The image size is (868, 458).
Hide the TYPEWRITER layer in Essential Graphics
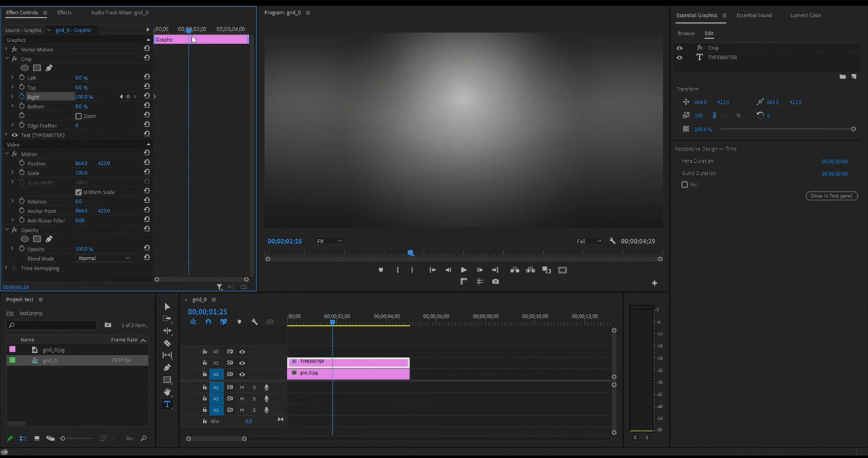pos(679,58)
